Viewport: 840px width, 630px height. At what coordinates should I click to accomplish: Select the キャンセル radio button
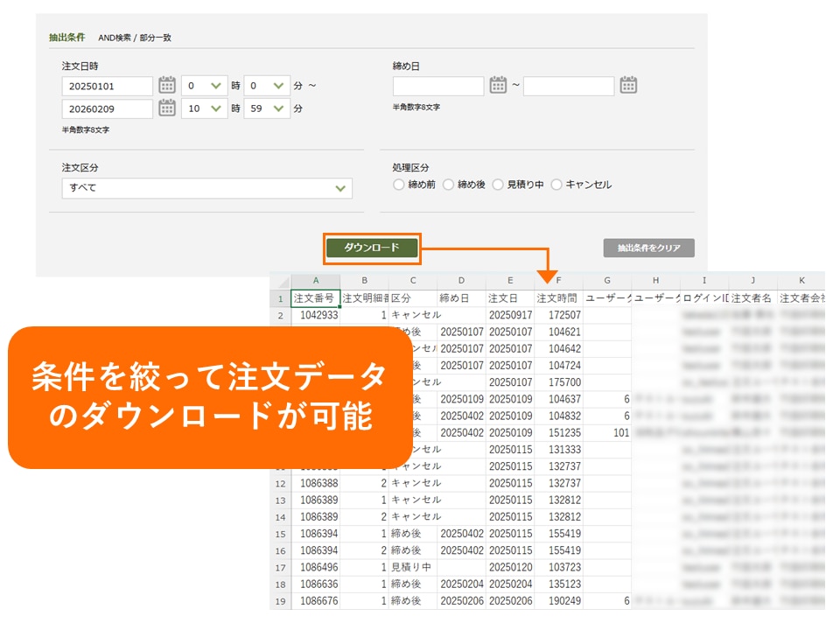point(556,185)
